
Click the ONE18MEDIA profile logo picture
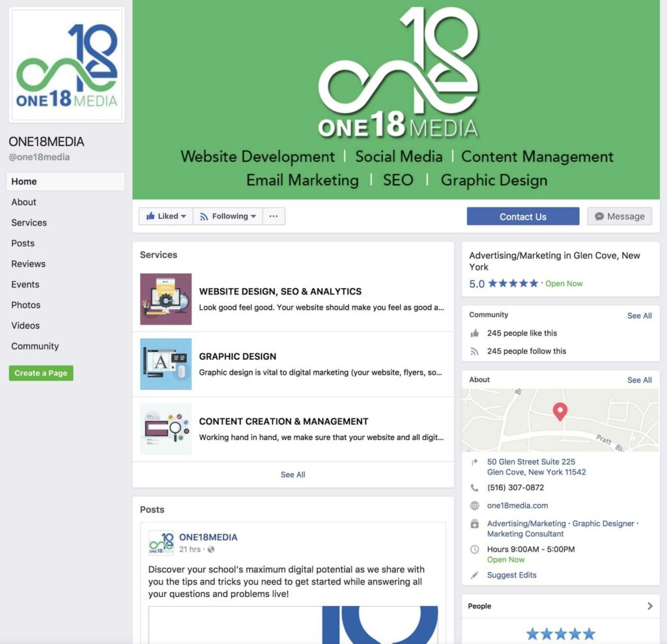[x=67, y=65]
